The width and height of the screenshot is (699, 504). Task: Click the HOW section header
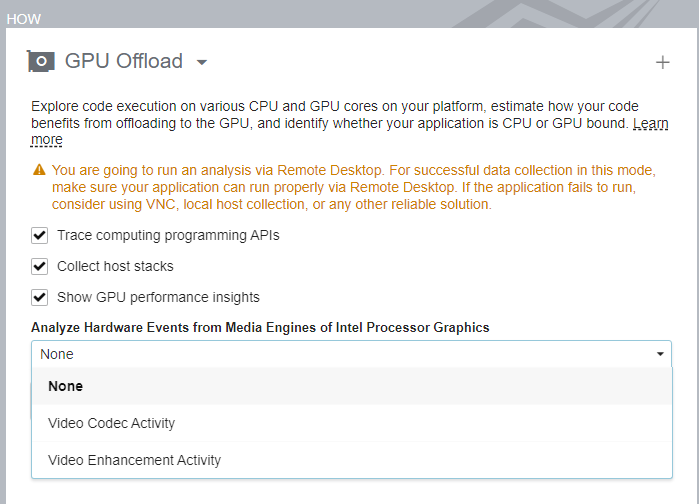click(x=24, y=19)
